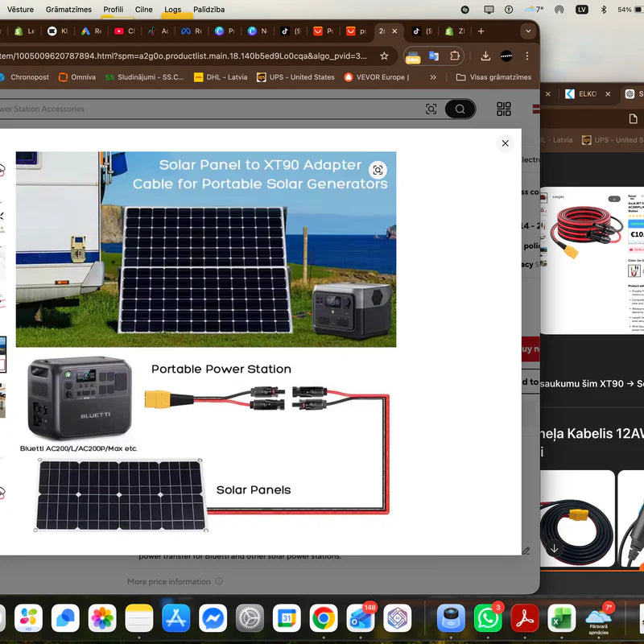The image size is (644, 644).
Task: Click image search icon on product photo
Action: [378, 170]
